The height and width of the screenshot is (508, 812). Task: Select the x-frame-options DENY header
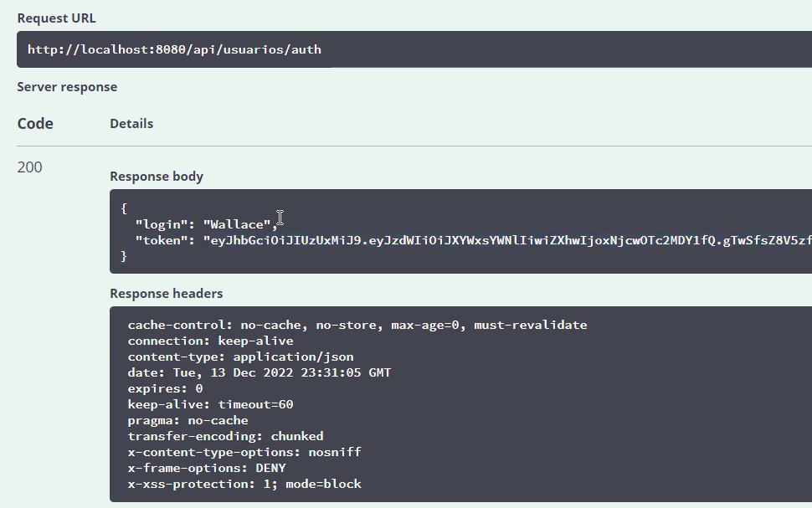(x=206, y=468)
